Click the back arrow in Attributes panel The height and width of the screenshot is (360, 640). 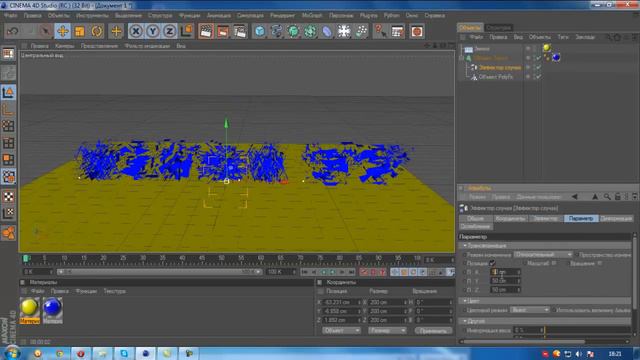point(575,197)
